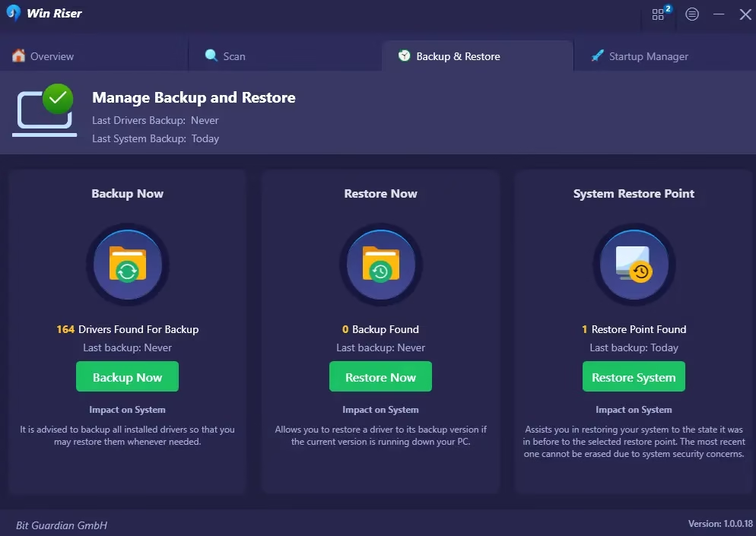This screenshot has width=756, height=536.
Task: Select the Backup & Restore tab
Action: tap(458, 56)
